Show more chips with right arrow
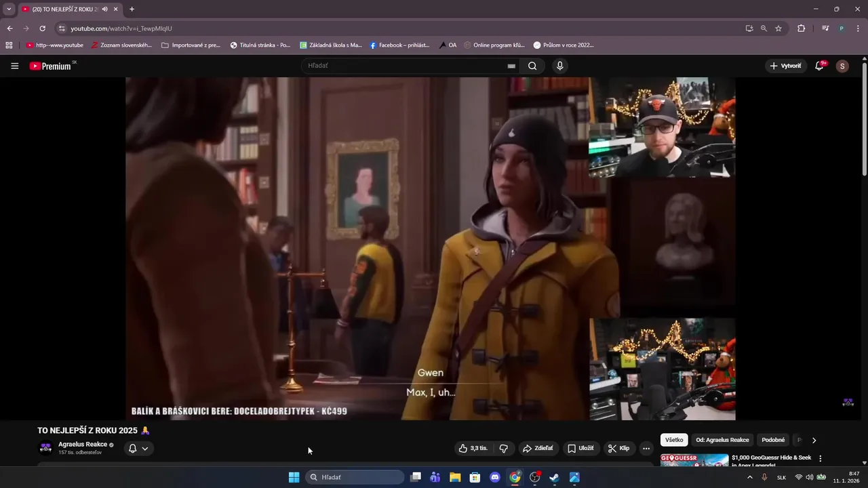 814,440
